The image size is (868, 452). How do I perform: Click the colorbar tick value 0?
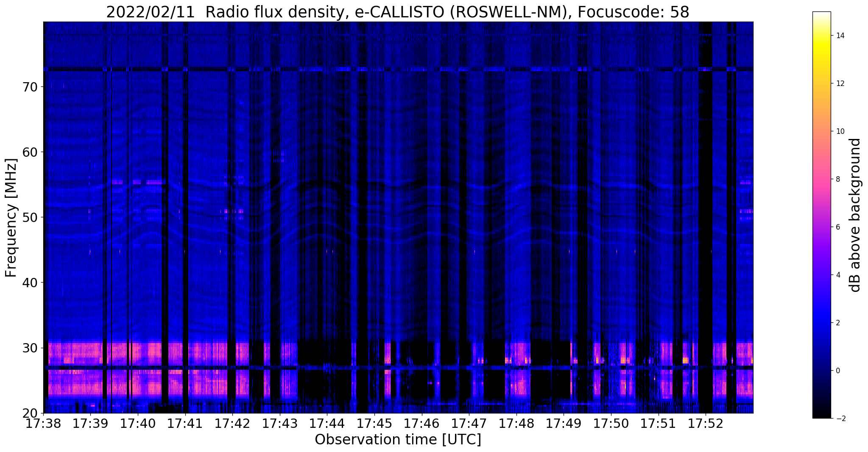[837, 371]
